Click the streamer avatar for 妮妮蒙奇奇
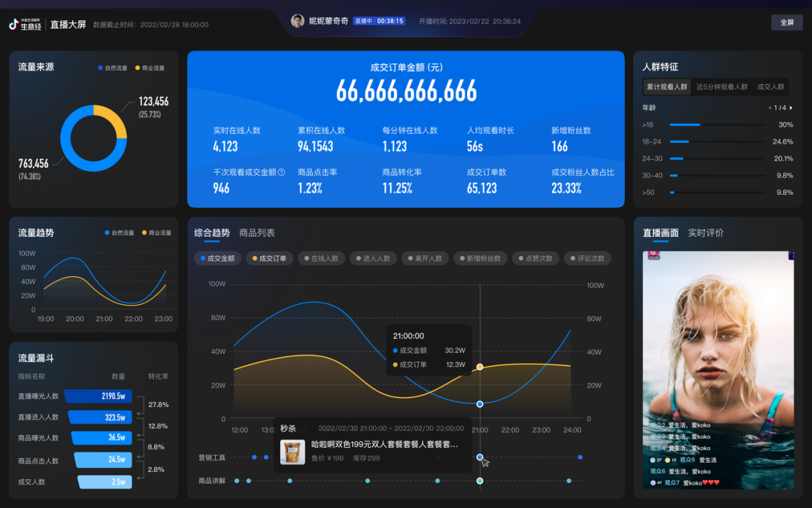 (x=298, y=21)
